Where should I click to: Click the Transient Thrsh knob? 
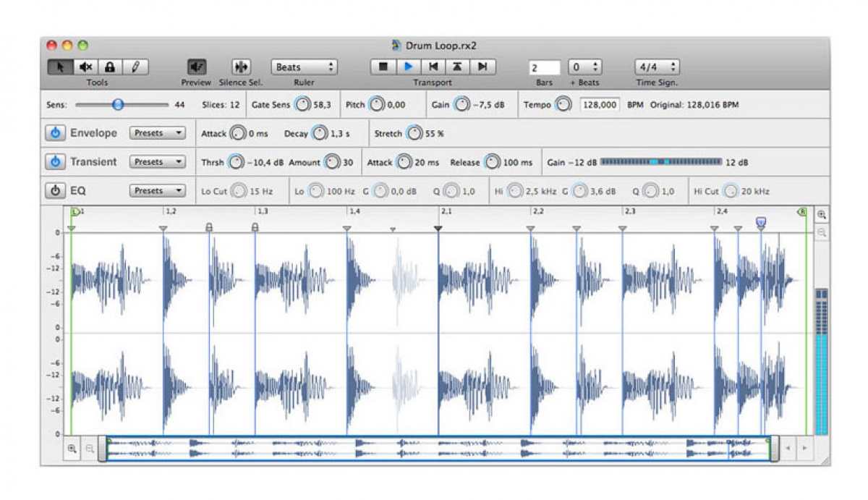pyautogui.click(x=236, y=163)
